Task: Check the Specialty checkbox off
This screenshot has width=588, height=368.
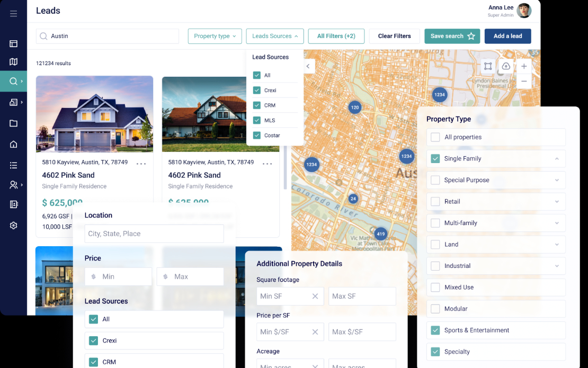Action: pos(435,352)
